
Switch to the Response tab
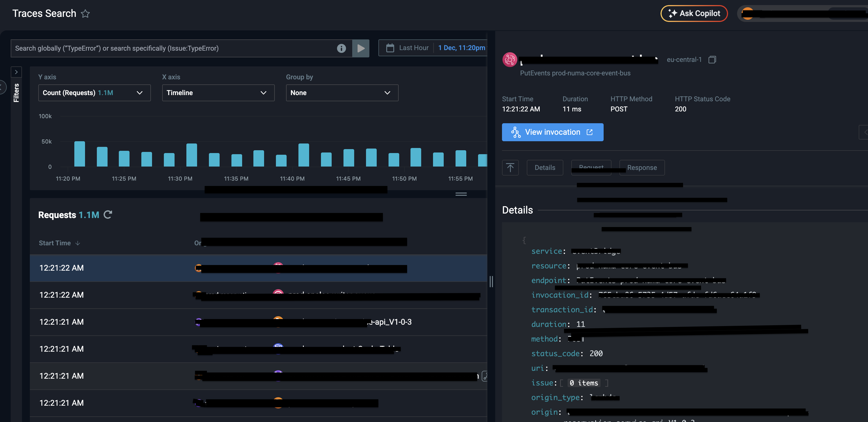pos(642,167)
